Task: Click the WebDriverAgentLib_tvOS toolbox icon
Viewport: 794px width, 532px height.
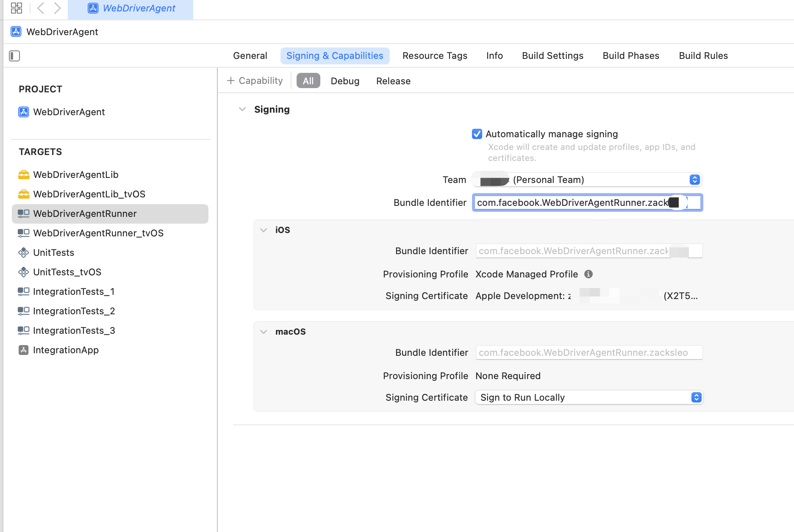Action: coord(24,194)
